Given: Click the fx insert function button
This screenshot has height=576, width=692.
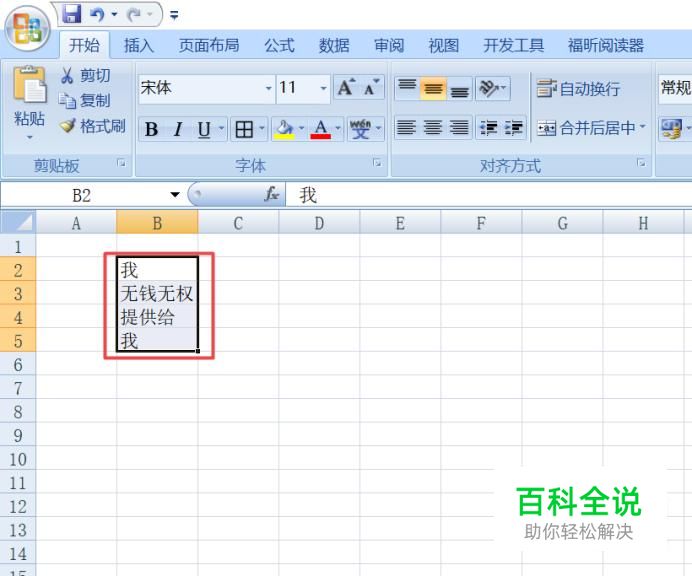Looking at the screenshot, I should 272,194.
